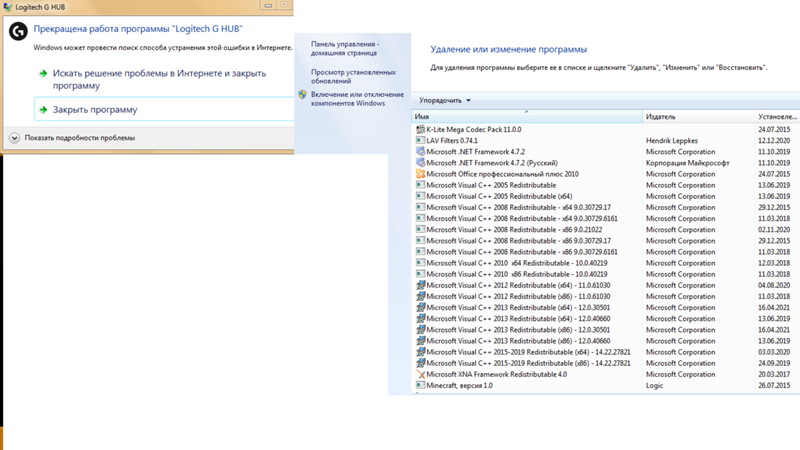Click the K-Lite Mega Codec Pack icon
Image resolution: width=800 pixels, height=450 pixels.
click(420, 130)
